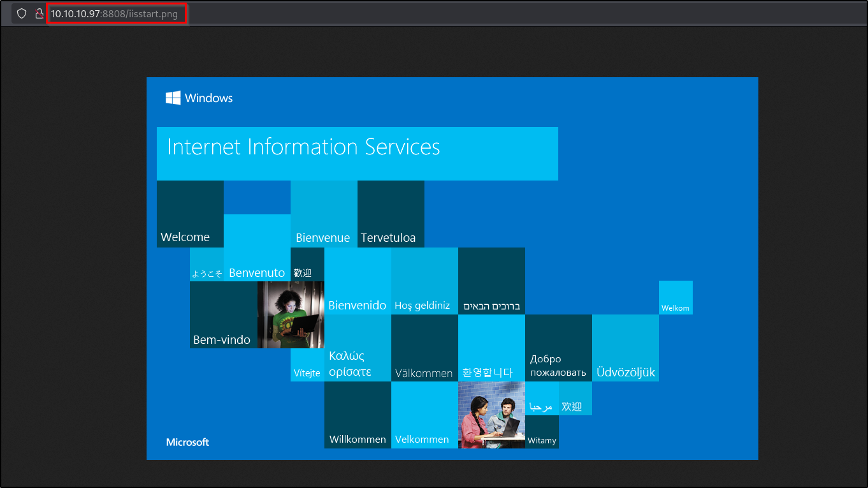
Task: Open the site security padlock icon
Action: coord(40,13)
